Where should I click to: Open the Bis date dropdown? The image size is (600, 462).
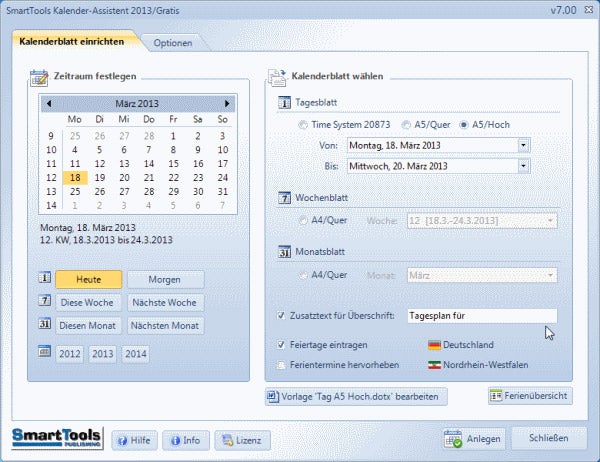523,166
